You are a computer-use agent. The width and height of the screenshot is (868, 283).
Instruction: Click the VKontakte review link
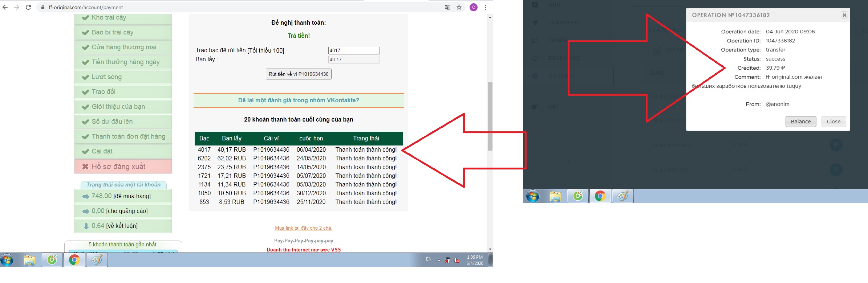(x=299, y=101)
